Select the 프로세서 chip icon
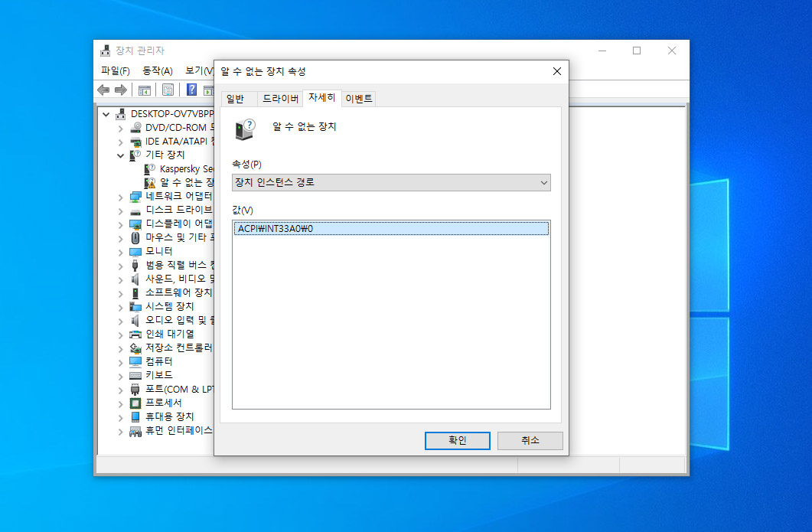 (135, 403)
